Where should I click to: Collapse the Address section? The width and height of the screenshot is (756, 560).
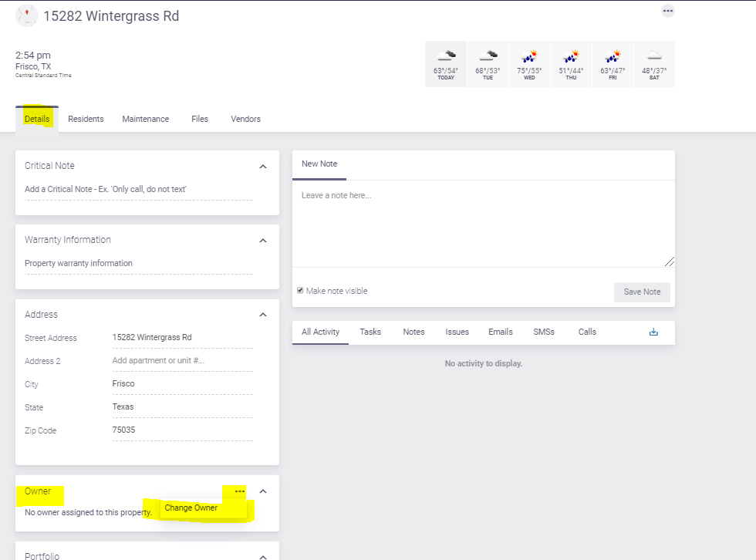263,315
